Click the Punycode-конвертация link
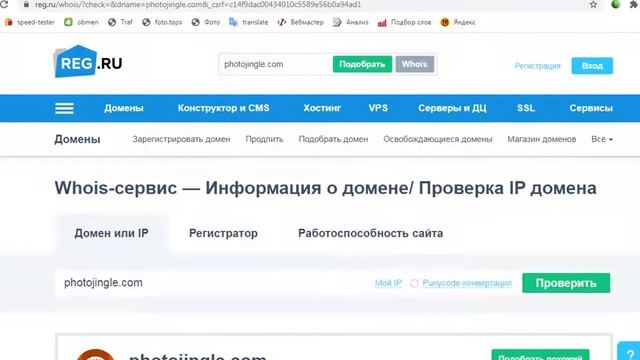 click(467, 283)
